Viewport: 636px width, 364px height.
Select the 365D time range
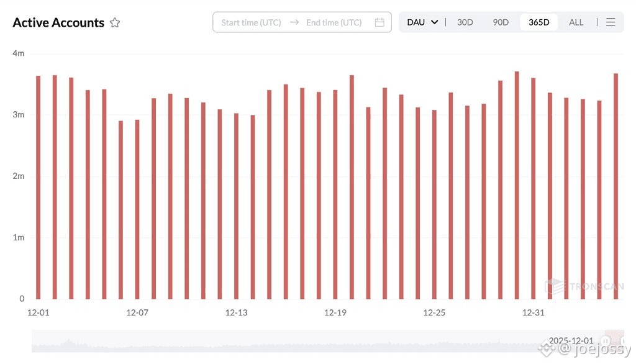click(x=538, y=22)
